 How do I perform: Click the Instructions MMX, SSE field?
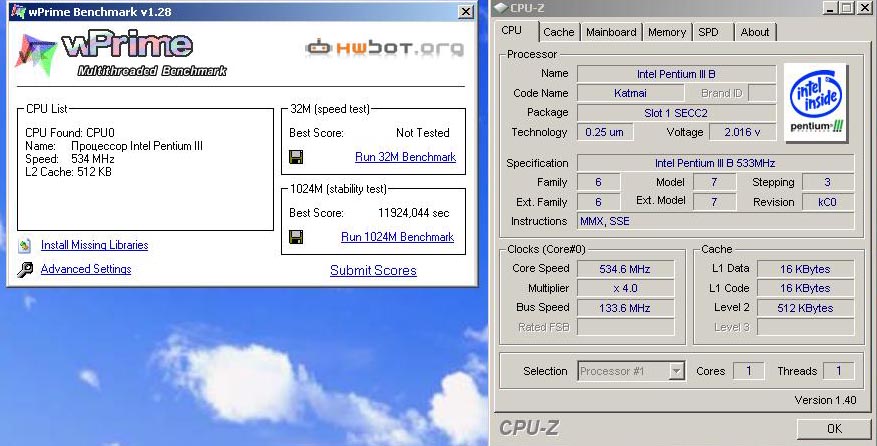(715, 221)
